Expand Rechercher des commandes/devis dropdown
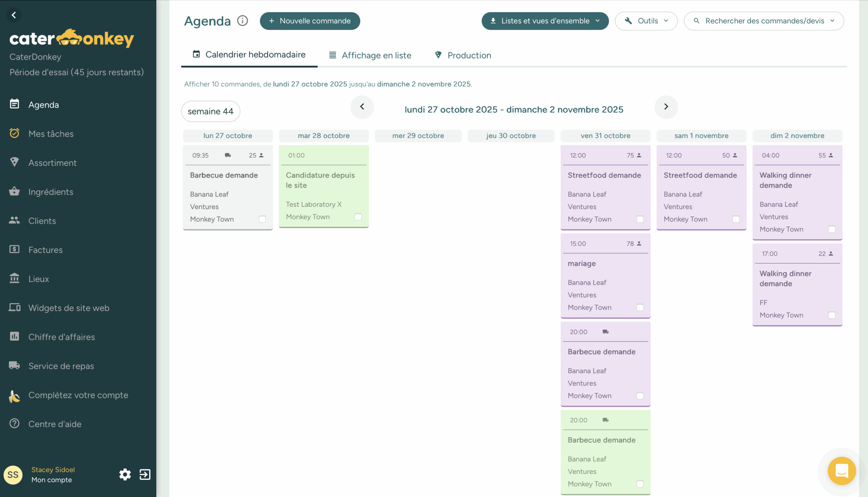 [764, 21]
